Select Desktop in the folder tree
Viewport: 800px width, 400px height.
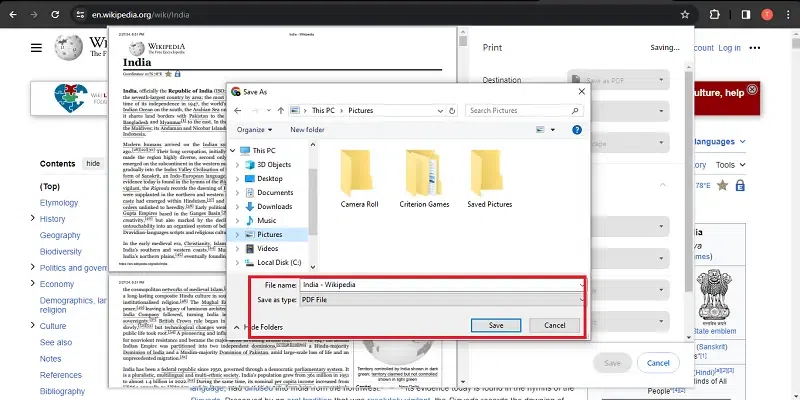(x=269, y=179)
